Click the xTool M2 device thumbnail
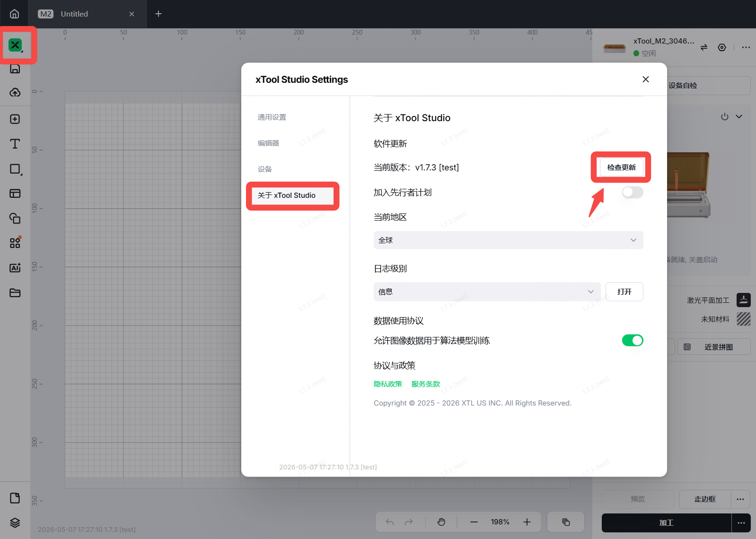This screenshot has height=539, width=756. pyautogui.click(x=615, y=47)
